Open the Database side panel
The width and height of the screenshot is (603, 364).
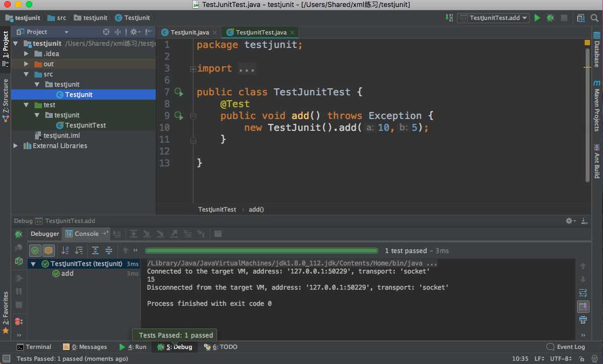click(x=597, y=50)
